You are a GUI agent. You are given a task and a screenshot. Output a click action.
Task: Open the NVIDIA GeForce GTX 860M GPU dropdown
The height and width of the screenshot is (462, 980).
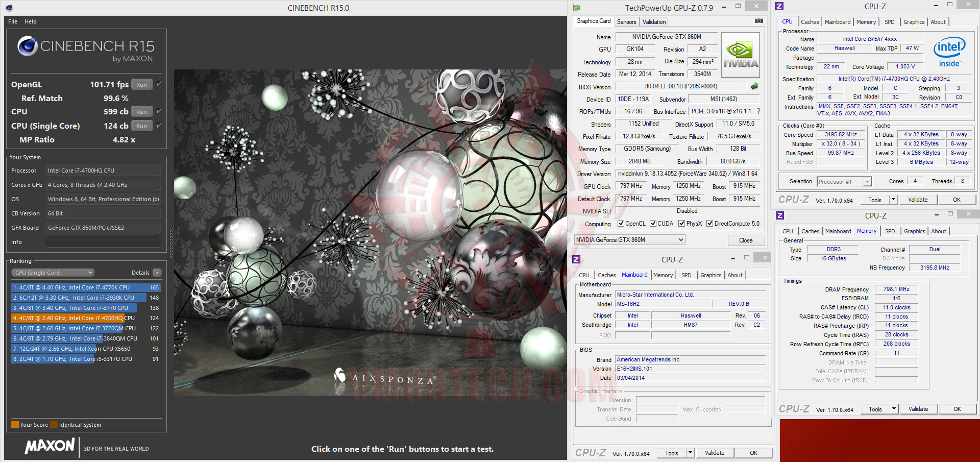point(629,240)
